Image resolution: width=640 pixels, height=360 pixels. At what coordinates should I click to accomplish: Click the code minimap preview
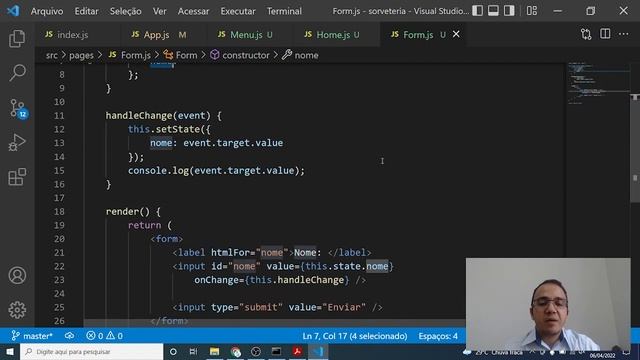tap(598, 84)
